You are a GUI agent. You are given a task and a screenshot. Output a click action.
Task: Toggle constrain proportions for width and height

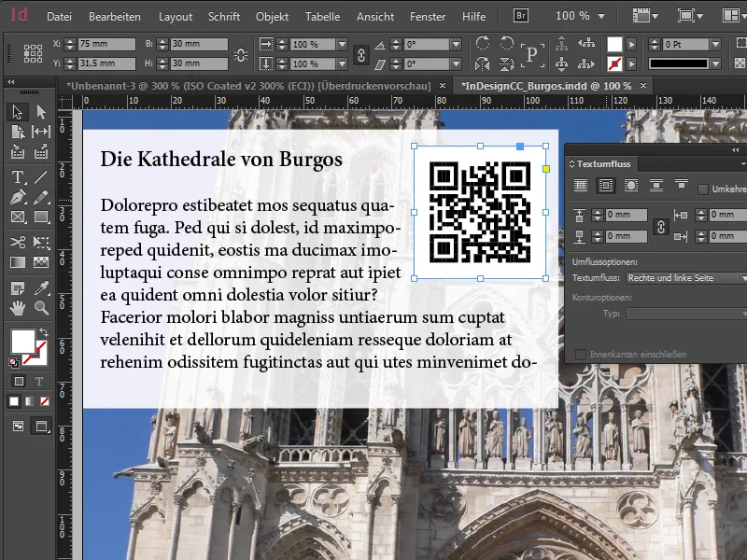[x=241, y=55]
